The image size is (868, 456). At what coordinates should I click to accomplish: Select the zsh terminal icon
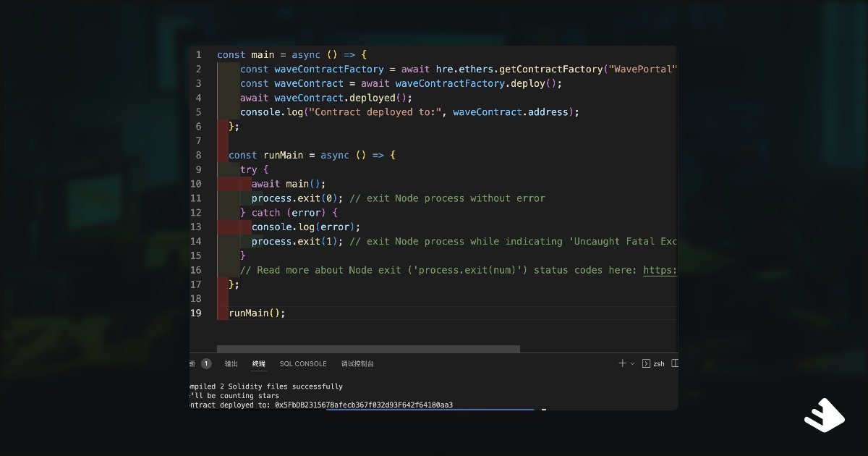646,364
